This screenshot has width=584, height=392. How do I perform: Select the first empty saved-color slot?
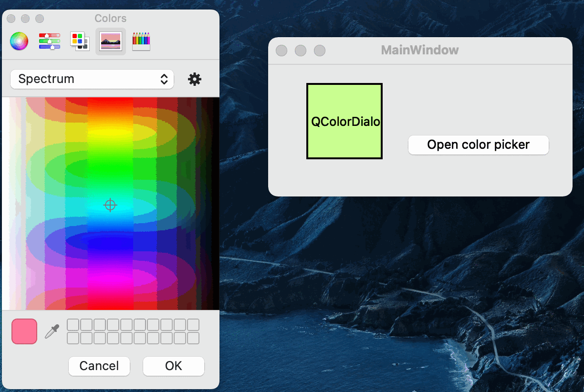(x=73, y=325)
